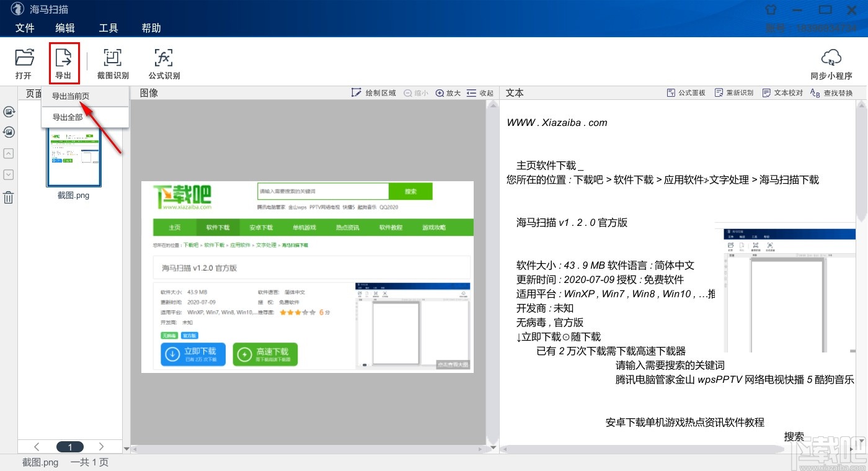Image resolution: width=868 pixels, height=471 pixels.
Task: Rotate page counterclockwise using sidebar icon
Action: click(9, 132)
